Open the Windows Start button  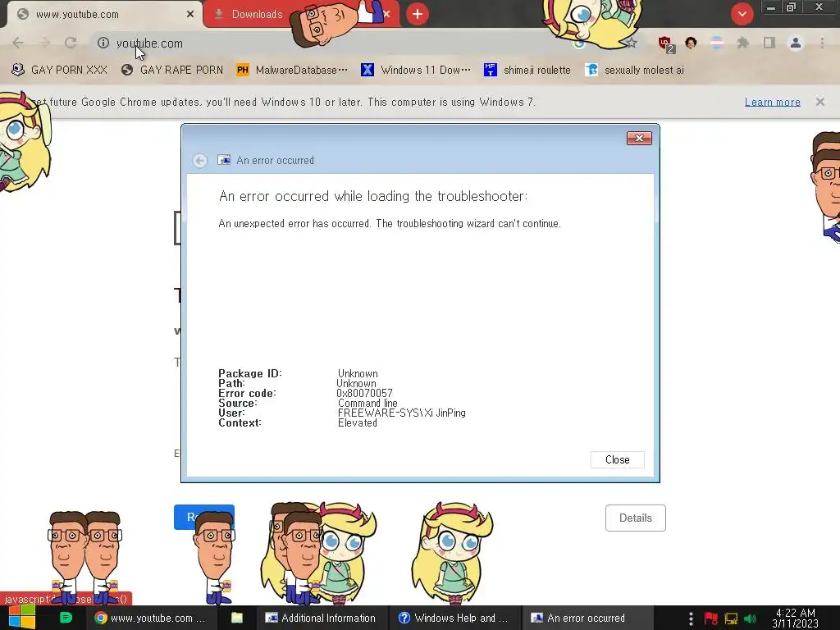click(x=22, y=618)
